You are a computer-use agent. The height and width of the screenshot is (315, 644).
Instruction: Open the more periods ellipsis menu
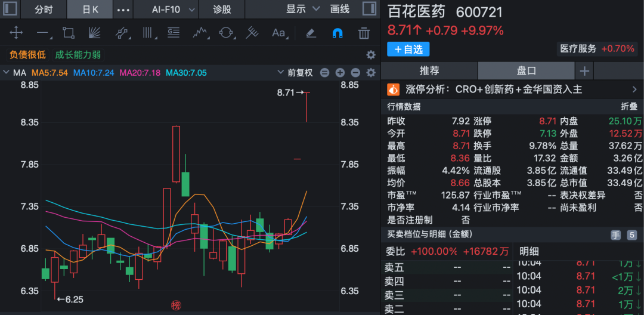coord(123,10)
